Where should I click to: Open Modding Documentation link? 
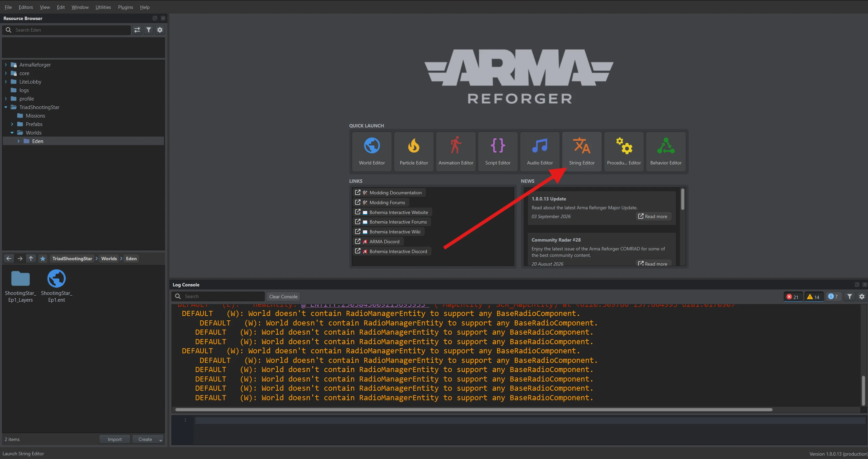(x=389, y=193)
